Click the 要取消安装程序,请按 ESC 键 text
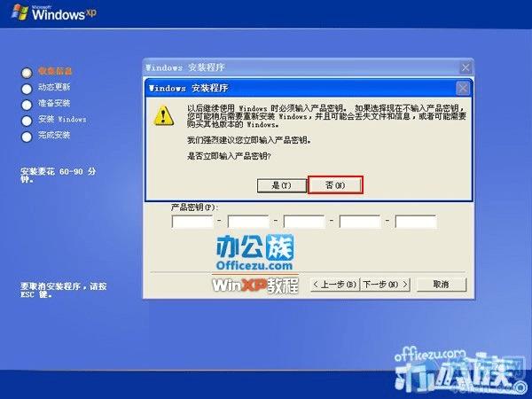The image size is (532, 399). (64, 290)
